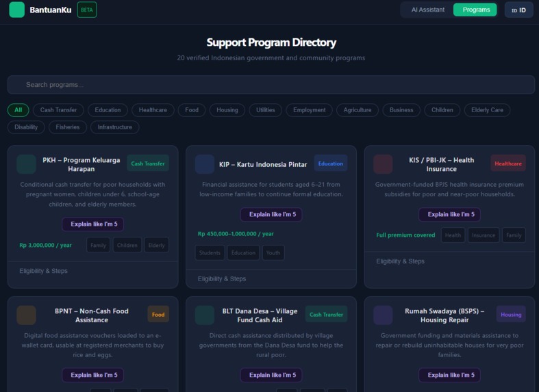Focus the Search programs field
This screenshot has height=392, width=539.
(271, 85)
